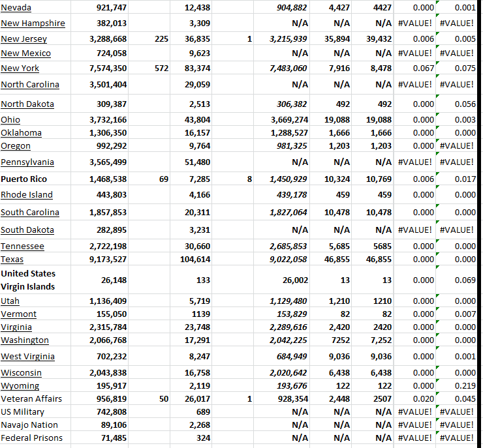
Task: Click the New Hampshire link
Action: (33, 23)
